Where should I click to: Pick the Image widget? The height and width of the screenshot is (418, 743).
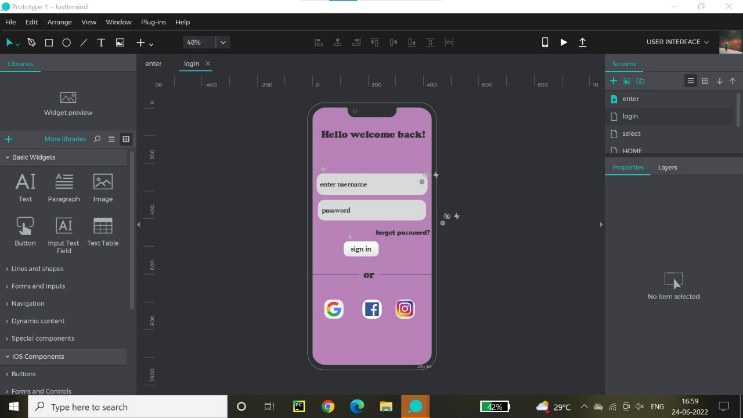coord(103,188)
